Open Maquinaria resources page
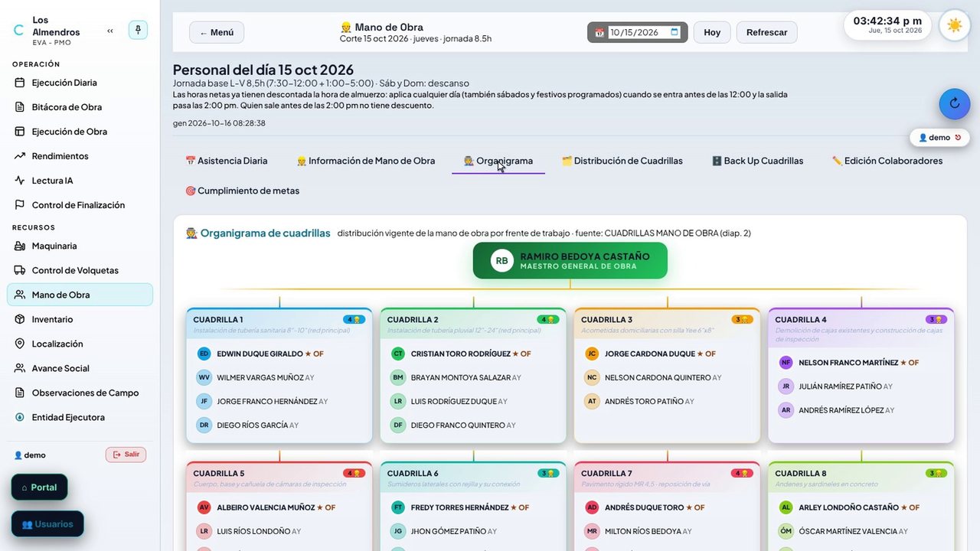The width and height of the screenshot is (980, 551). [80, 246]
